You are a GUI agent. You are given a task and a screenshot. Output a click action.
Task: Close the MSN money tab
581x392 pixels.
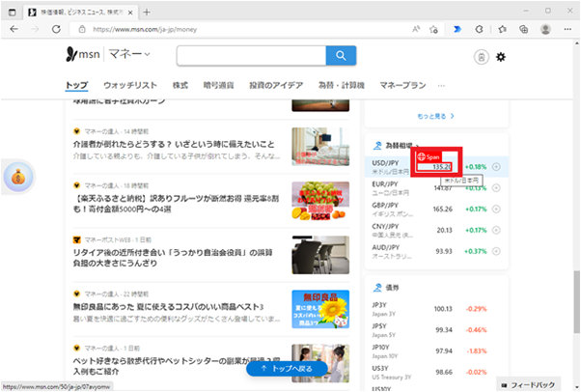click(x=130, y=13)
